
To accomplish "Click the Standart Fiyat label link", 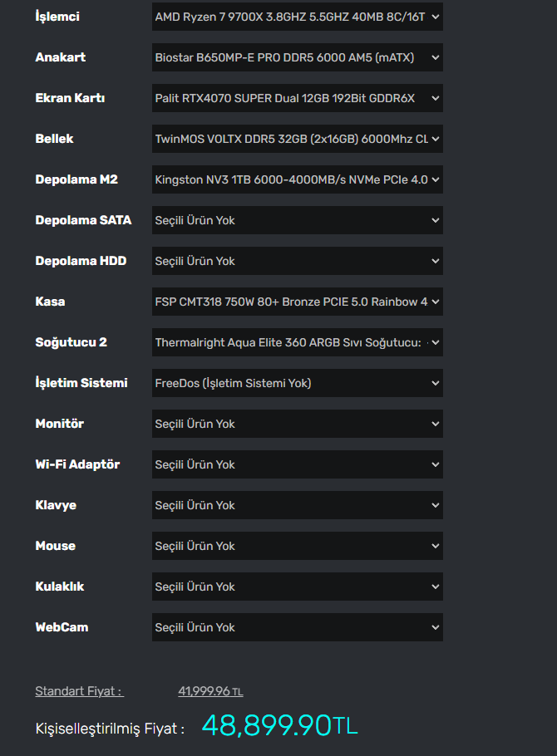I will tap(79, 691).
